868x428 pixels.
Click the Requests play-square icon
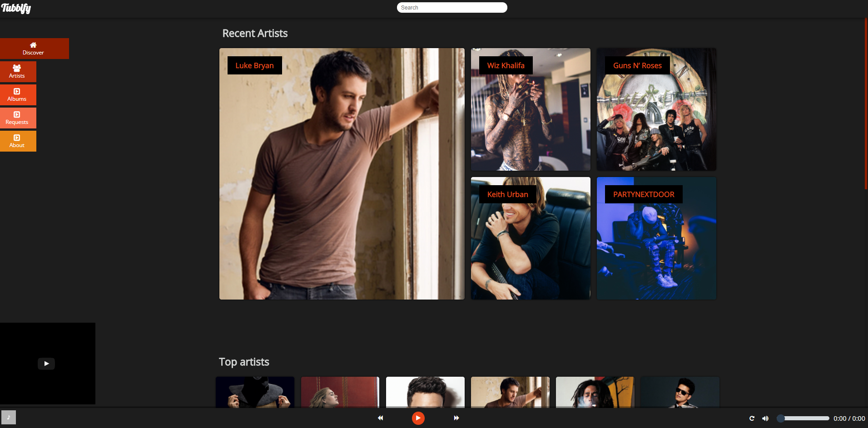coord(17,114)
